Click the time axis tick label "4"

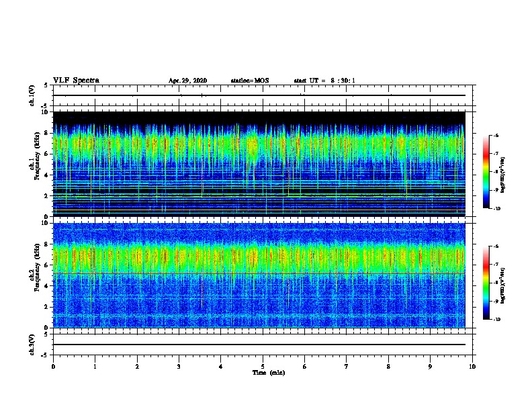pyautogui.click(x=221, y=366)
